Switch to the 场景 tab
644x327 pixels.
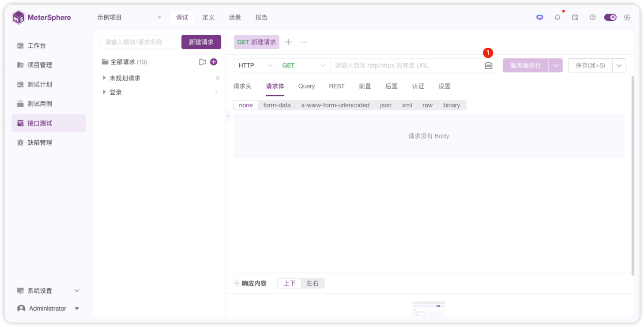(x=235, y=18)
